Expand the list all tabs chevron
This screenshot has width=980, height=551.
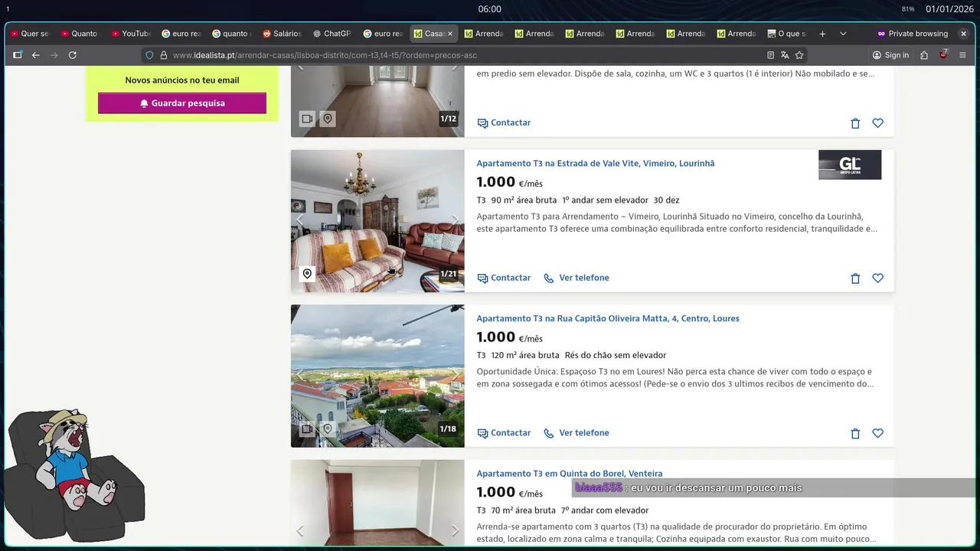click(843, 34)
